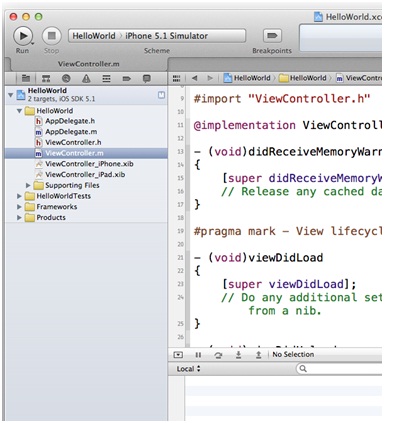
Task: Go forward in editor history
Action: [210, 78]
